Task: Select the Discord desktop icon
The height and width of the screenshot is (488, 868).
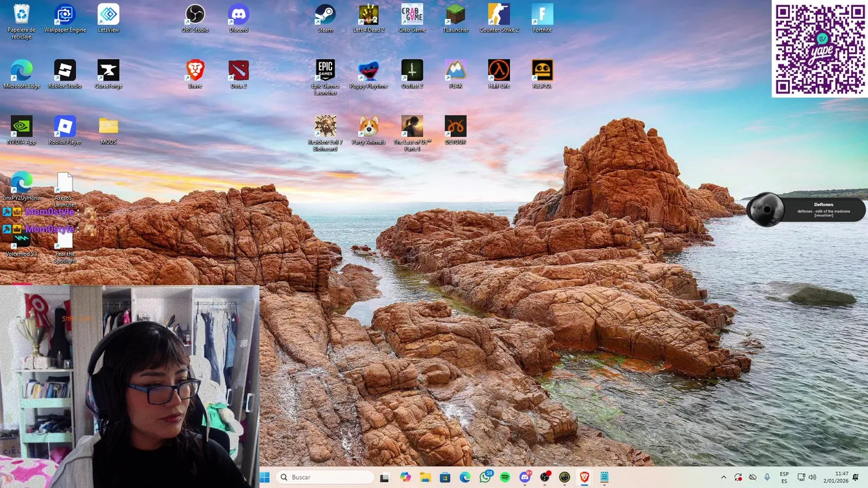Action: pyautogui.click(x=239, y=18)
